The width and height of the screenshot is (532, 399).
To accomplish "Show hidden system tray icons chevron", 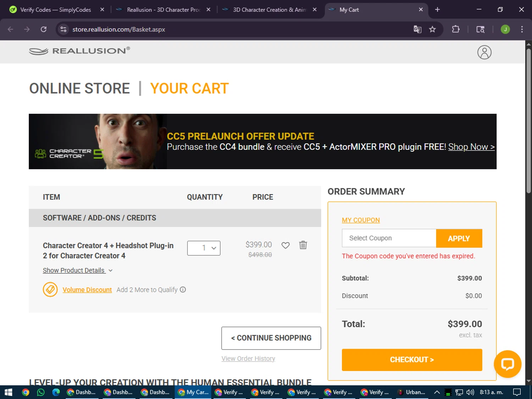I will click(x=437, y=392).
